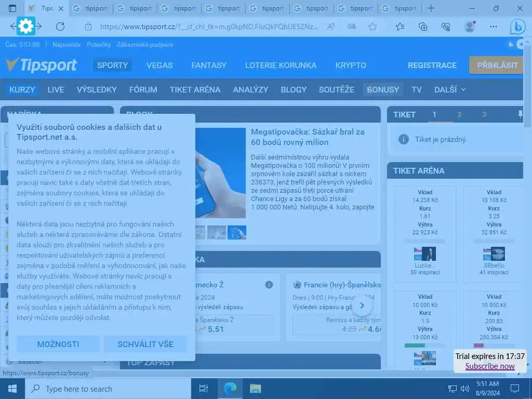Open Browser essentials heart icon
The image size is (532, 399).
pyautogui.click(x=446, y=26)
